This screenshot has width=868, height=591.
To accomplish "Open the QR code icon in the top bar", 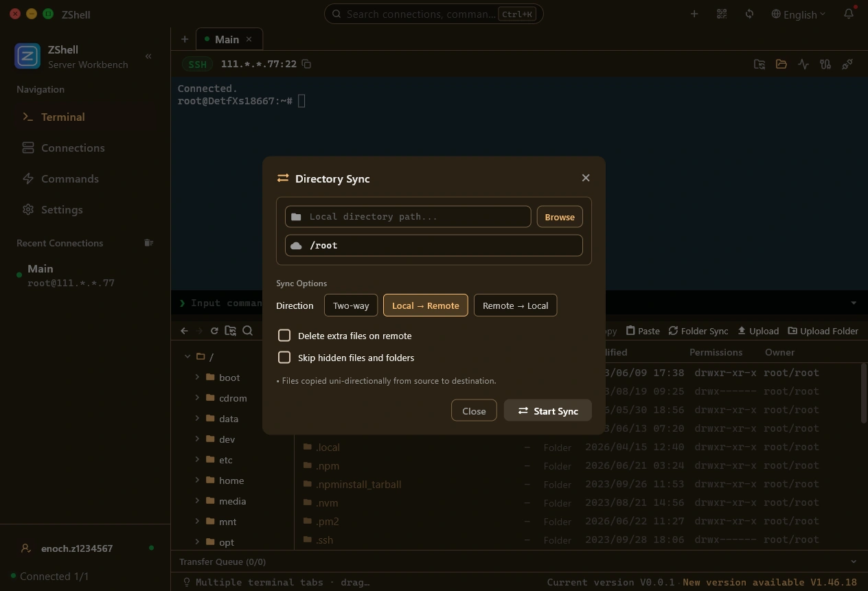I will coord(722,14).
